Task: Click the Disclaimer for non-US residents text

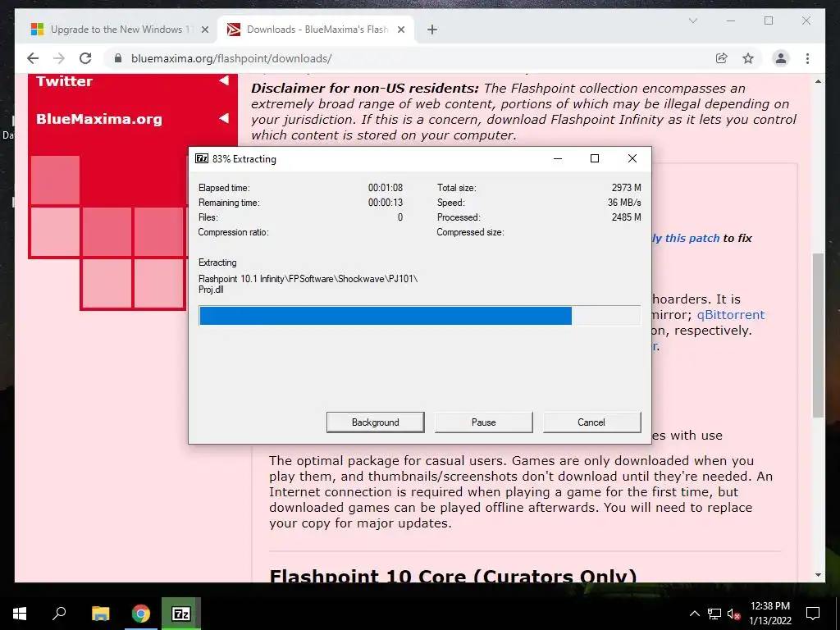Action: (x=365, y=89)
